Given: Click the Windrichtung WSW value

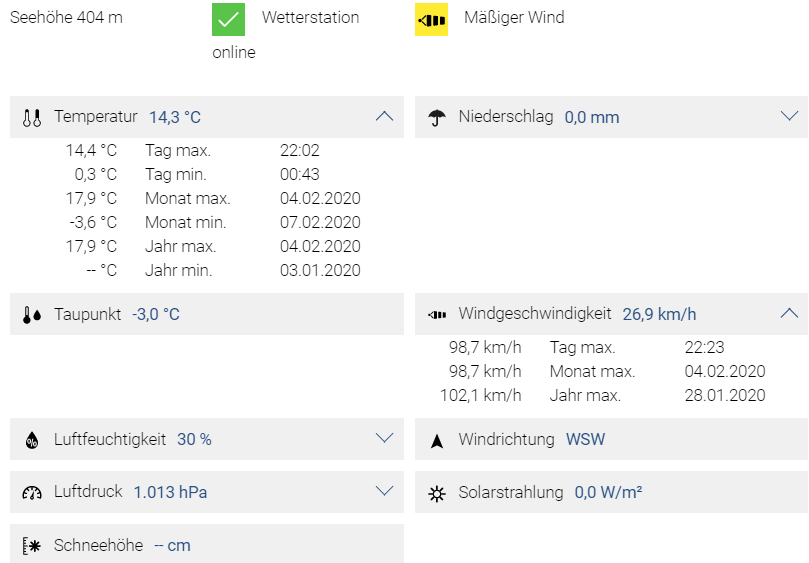Looking at the screenshot, I should (x=586, y=439).
